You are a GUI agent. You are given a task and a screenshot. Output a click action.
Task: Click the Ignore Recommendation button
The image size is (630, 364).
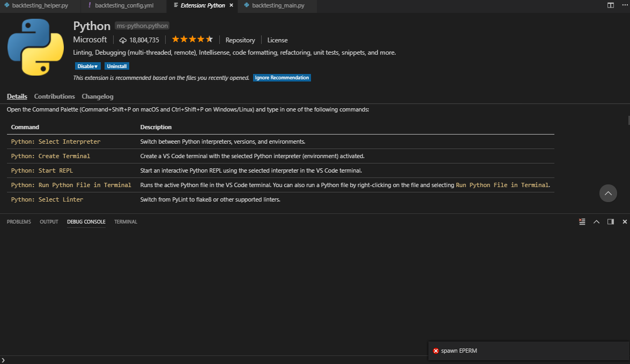281,77
